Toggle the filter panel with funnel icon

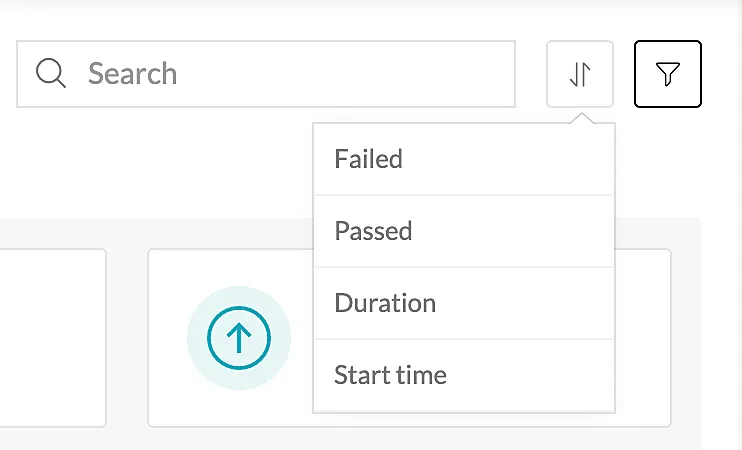[x=668, y=74]
